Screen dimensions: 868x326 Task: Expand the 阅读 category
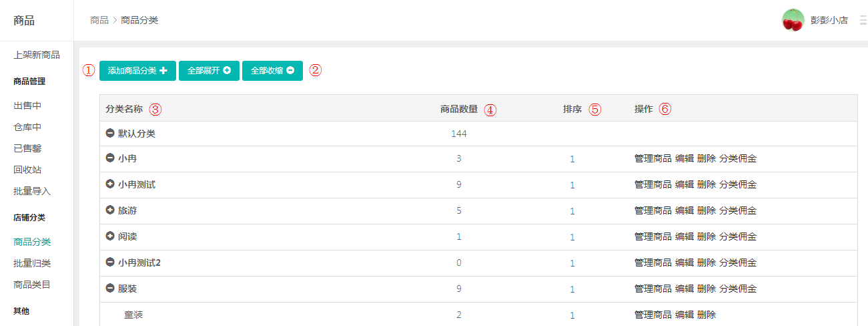110,236
